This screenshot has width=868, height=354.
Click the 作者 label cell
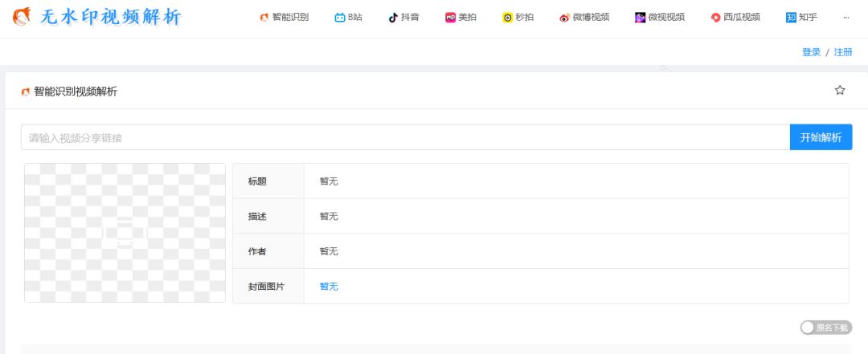click(268, 252)
